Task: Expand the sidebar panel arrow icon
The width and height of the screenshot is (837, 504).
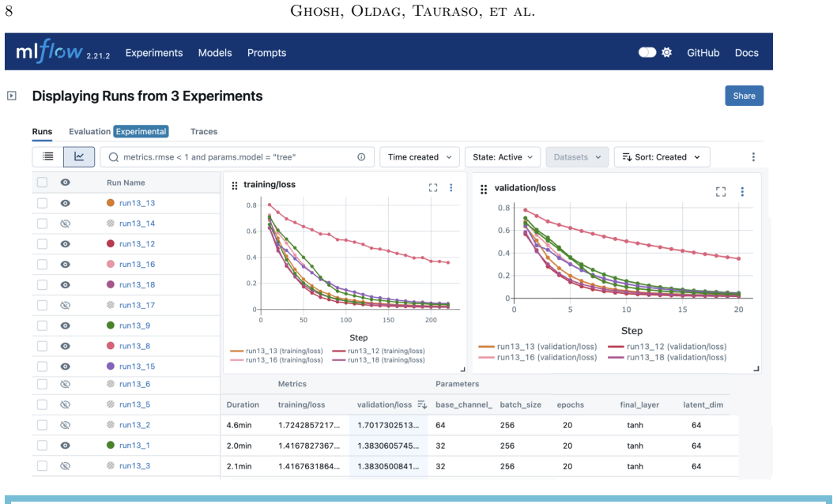Action: tap(12, 96)
